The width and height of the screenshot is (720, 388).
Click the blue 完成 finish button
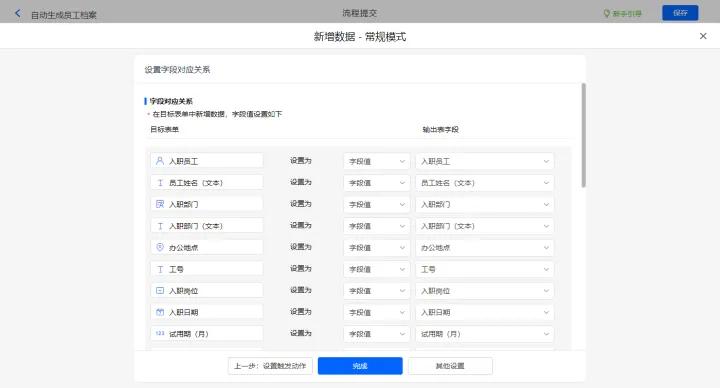click(x=360, y=366)
